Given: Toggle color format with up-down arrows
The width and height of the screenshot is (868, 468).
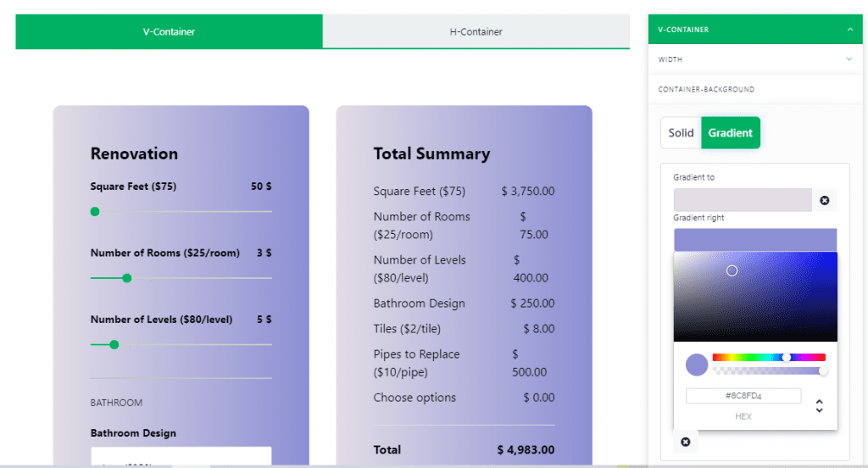Looking at the screenshot, I should click(819, 406).
